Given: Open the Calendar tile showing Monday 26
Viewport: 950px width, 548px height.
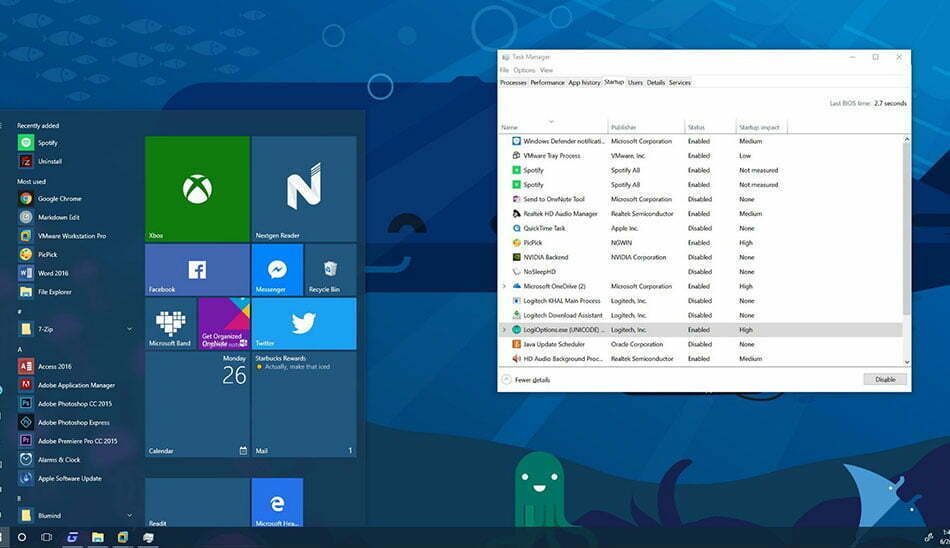Looking at the screenshot, I should pos(197,404).
